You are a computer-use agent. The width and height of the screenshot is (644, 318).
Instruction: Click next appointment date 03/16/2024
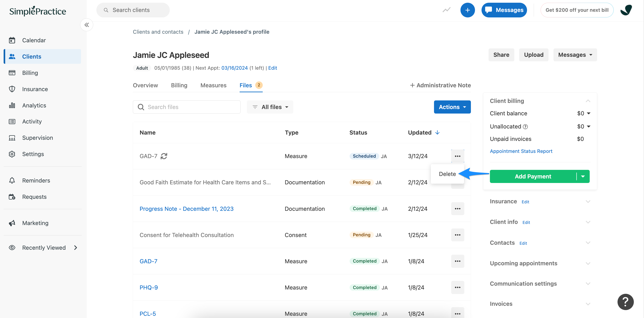tap(234, 68)
